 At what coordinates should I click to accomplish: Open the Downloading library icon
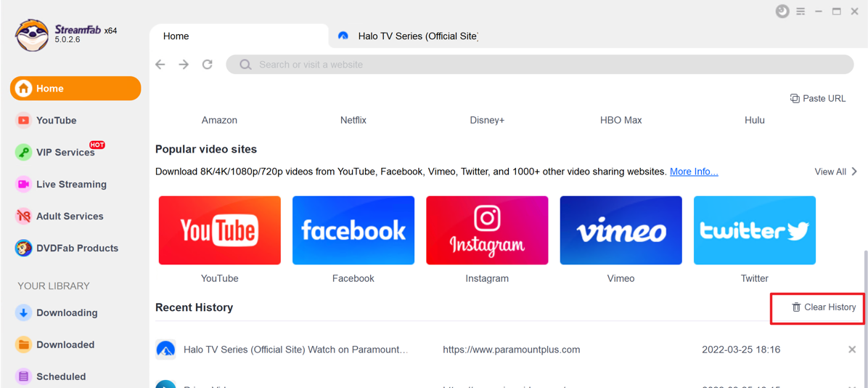[x=23, y=312]
